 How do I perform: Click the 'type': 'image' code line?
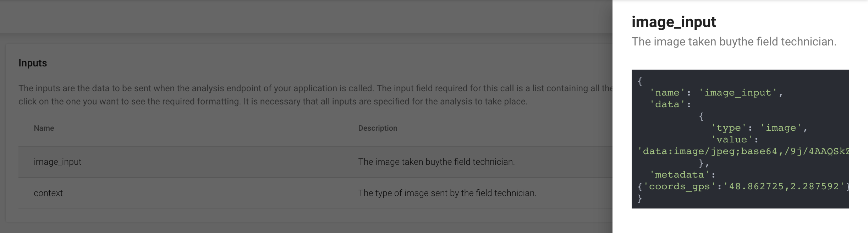pyautogui.click(x=759, y=128)
